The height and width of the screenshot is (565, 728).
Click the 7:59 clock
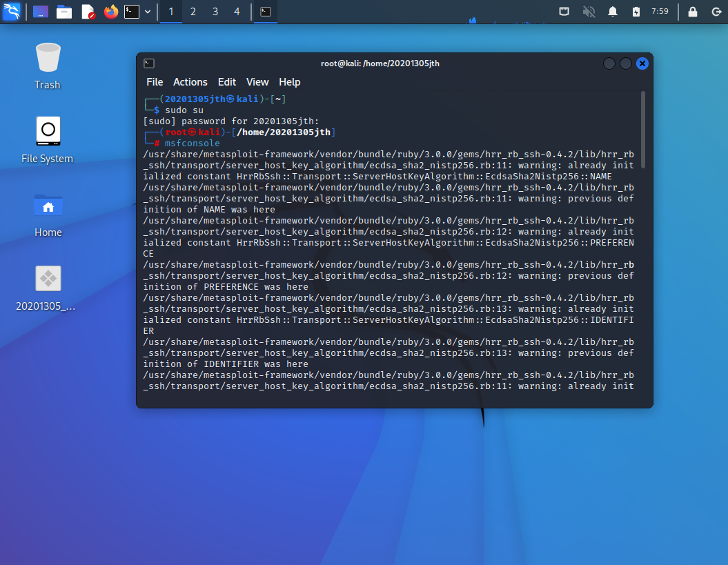[x=660, y=11]
